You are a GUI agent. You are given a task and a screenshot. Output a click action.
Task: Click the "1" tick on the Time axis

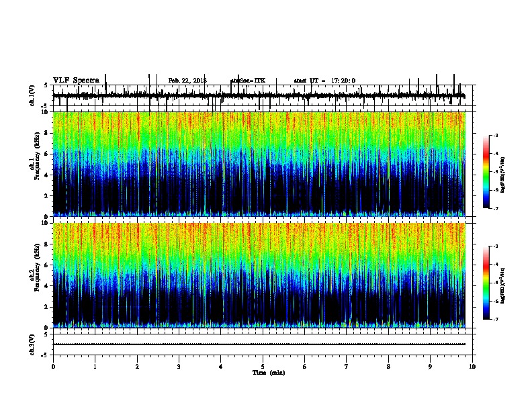[x=95, y=367]
